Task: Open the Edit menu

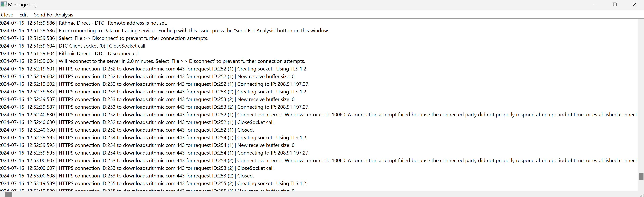Action: (x=24, y=15)
